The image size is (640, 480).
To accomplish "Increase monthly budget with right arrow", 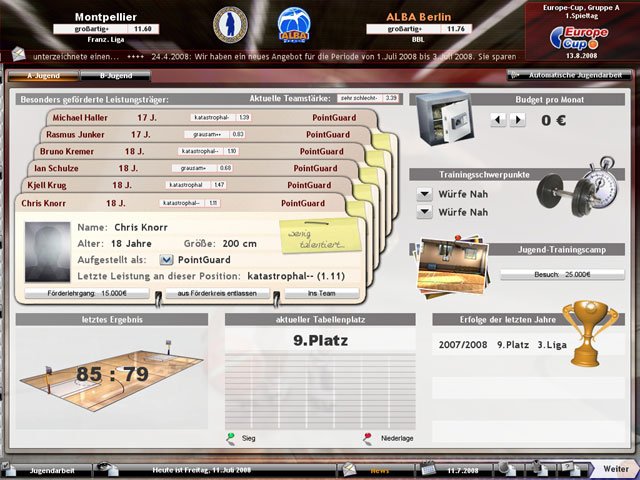I will tap(518, 120).
